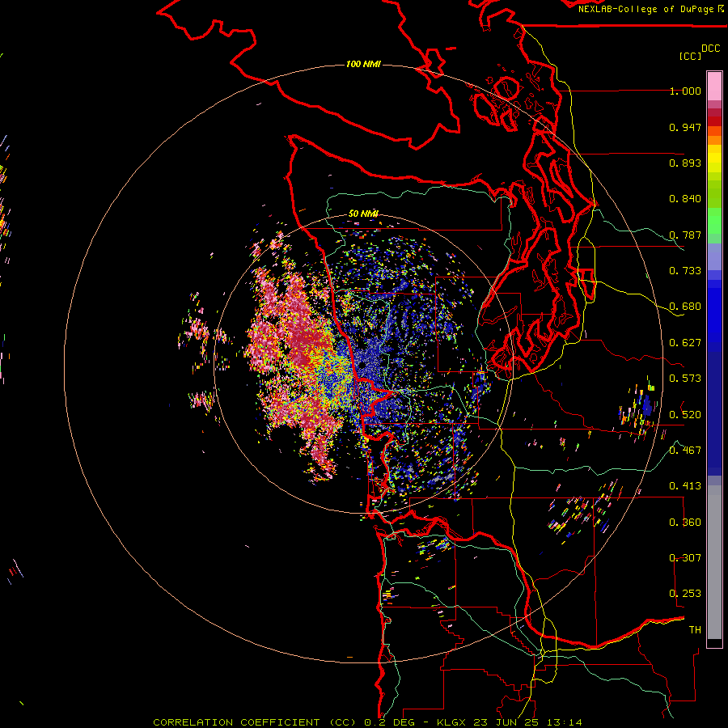Click the 100 NMI range ring label

pos(363,64)
